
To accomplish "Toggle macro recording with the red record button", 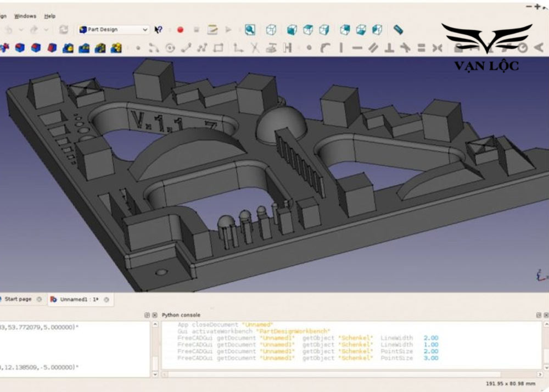I will 180,30.
